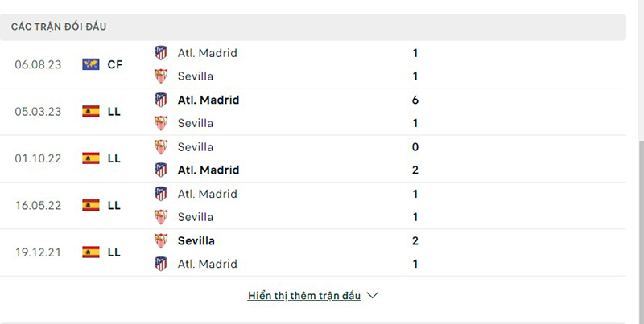Click Atl. Madrid crest in 06.08.23 match

coord(161,53)
